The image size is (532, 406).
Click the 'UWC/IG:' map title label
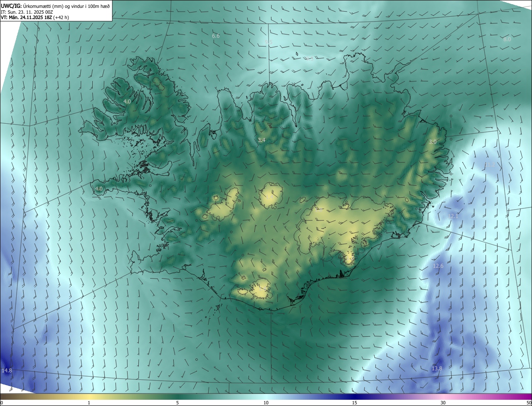click(11, 6)
